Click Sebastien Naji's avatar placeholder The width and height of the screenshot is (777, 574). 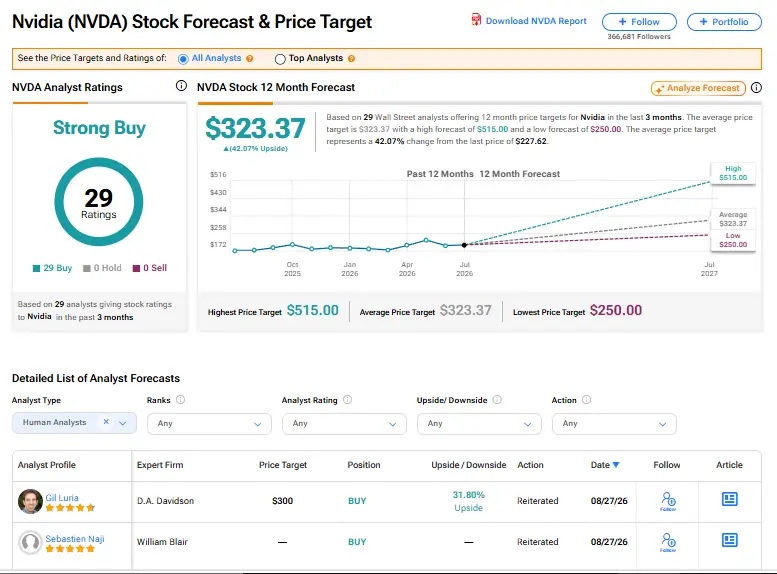[x=30, y=542]
